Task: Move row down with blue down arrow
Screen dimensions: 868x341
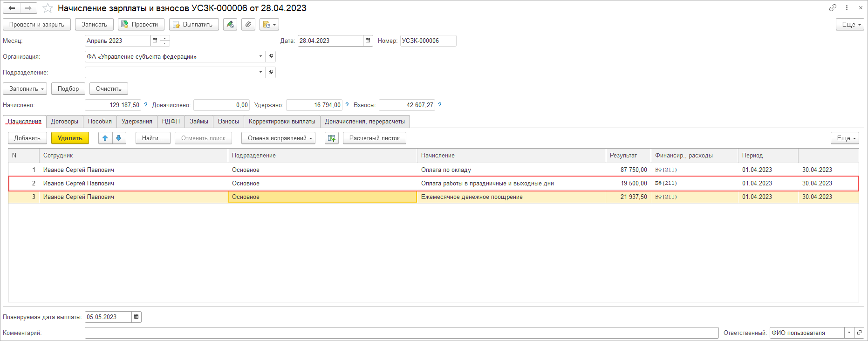Action: pos(119,138)
